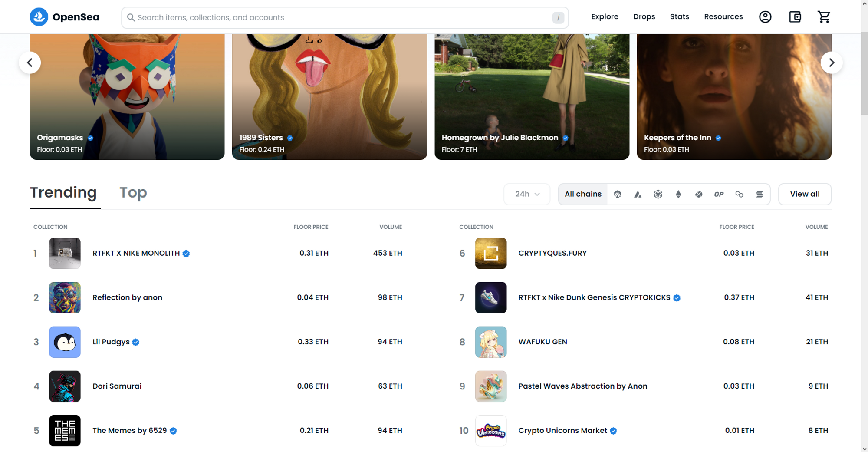Switch to the Top tab
The height and width of the screenshot is (452, 868).
tap(133, 192)
